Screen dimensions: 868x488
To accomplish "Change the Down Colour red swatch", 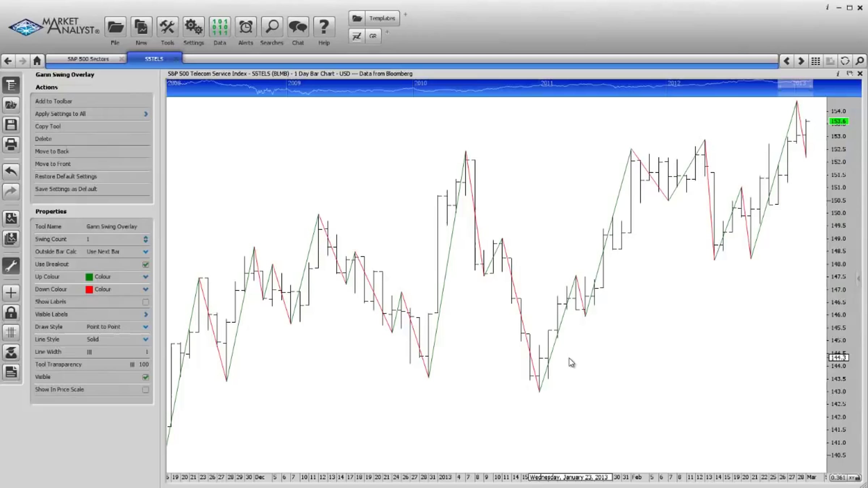I will pos(89,289).
